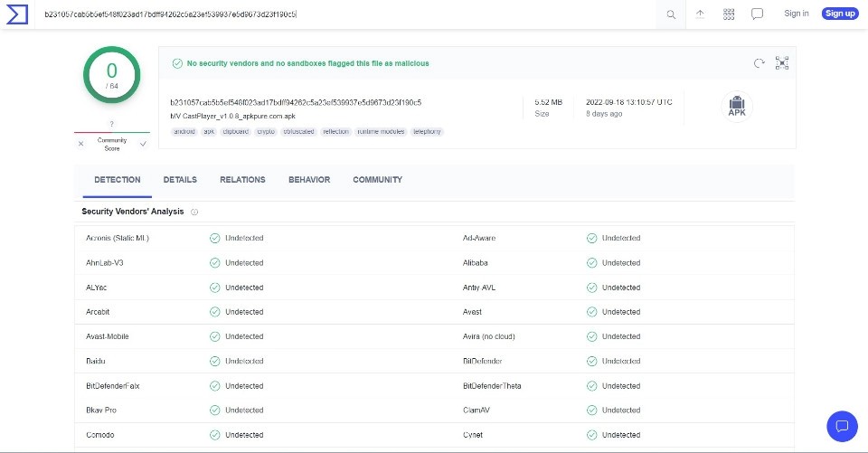
Task: Click the android tag
Action: (184, 132)
